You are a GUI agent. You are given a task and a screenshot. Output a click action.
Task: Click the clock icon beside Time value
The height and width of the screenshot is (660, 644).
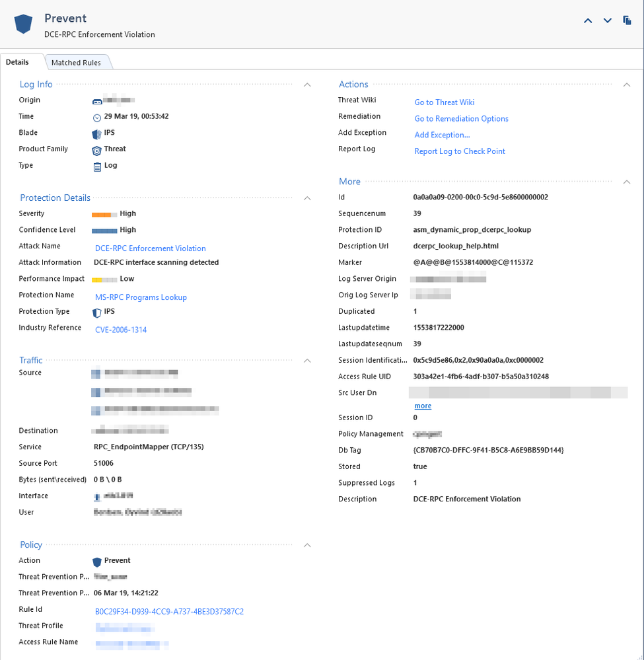[x=97, y=117]
